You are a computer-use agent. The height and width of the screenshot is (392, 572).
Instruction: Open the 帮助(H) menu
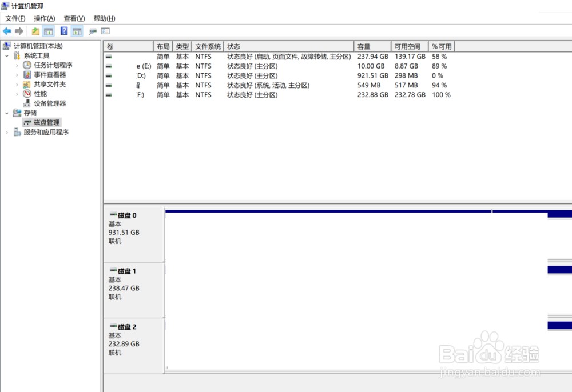104,19
